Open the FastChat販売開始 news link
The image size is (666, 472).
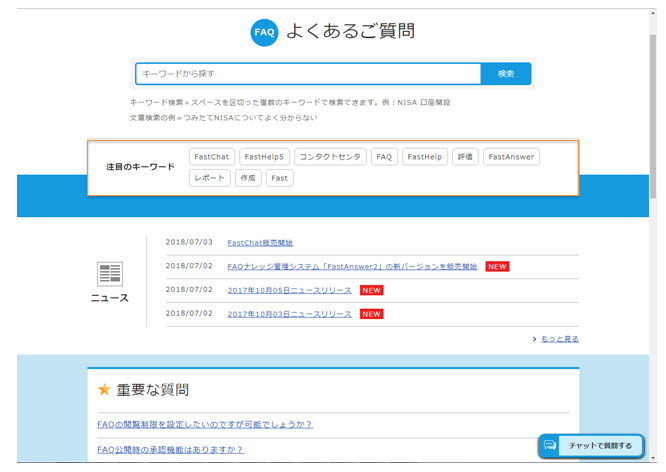click(x=260, y=243)
